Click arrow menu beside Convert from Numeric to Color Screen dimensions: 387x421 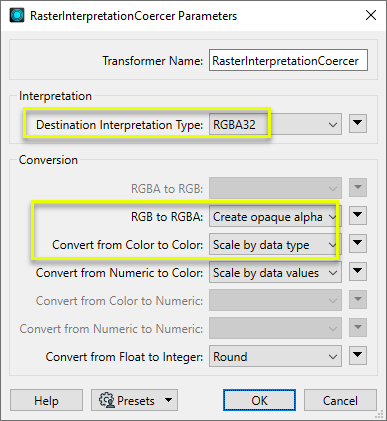[x=358, y=271]
